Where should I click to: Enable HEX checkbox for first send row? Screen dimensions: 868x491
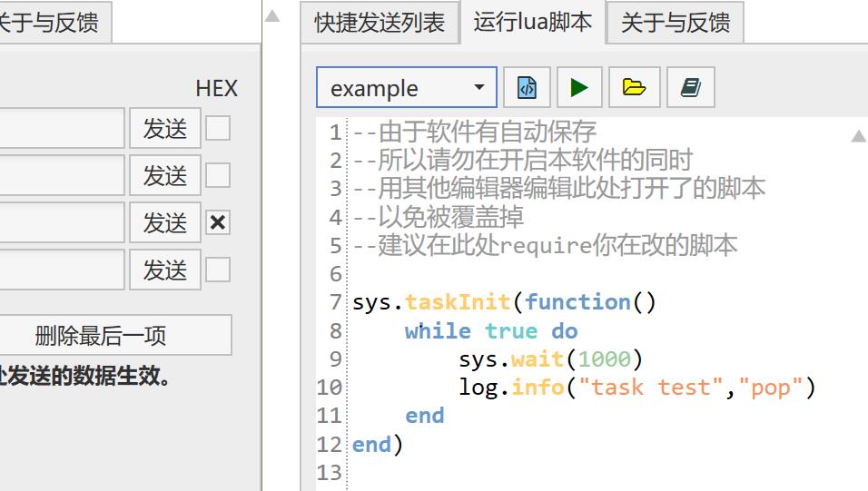218,129
